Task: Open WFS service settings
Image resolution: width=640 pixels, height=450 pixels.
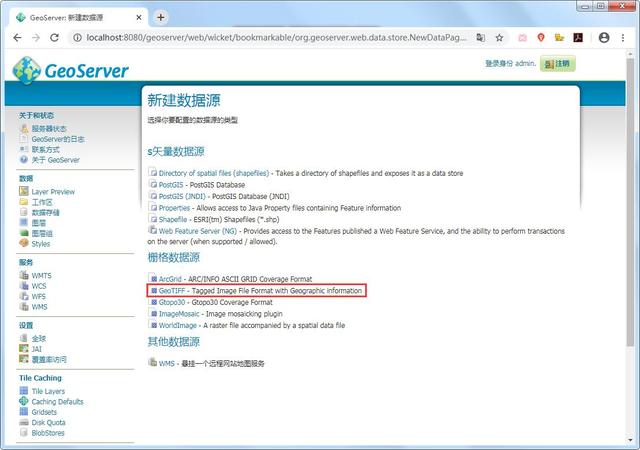Action: point(39,296)
